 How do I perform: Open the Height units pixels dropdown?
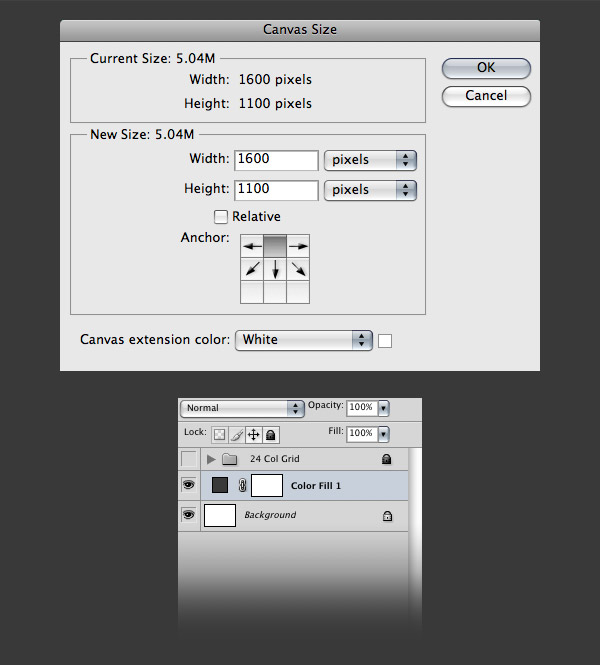click(370, 190)
